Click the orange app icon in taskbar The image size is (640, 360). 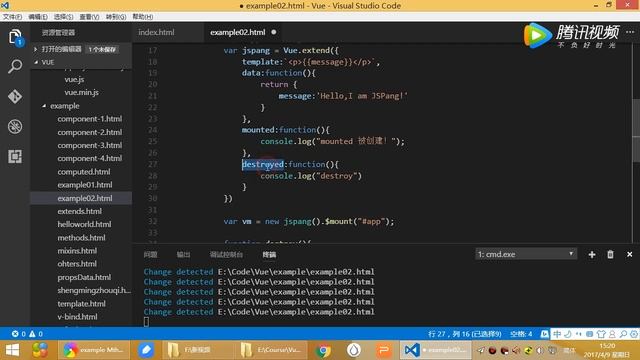coord(384,350)
